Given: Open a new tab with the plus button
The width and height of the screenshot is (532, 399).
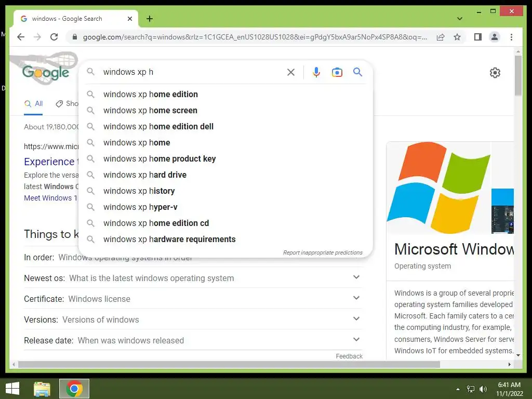Looking at the screenshot, I should click(x=149, y=19).
